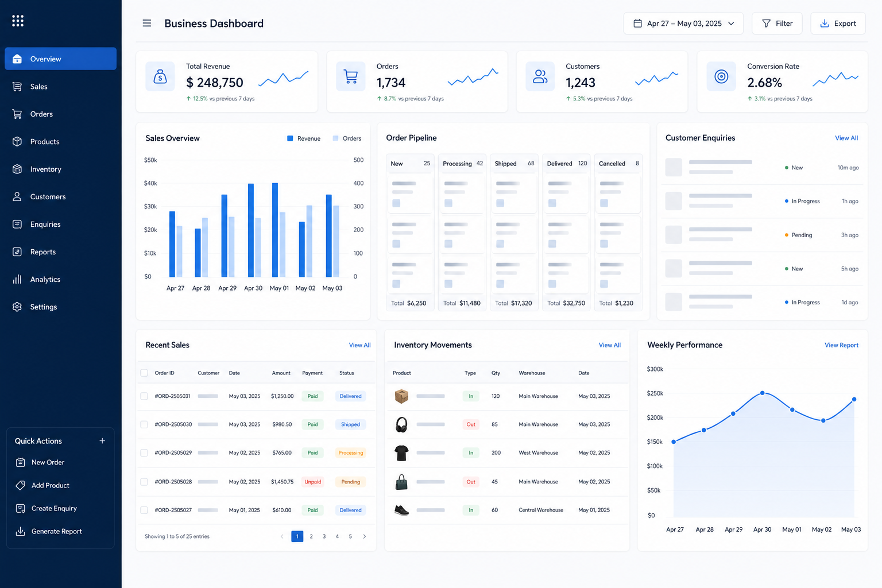Click the cardboard box product thumbnail

click(401, 396)
